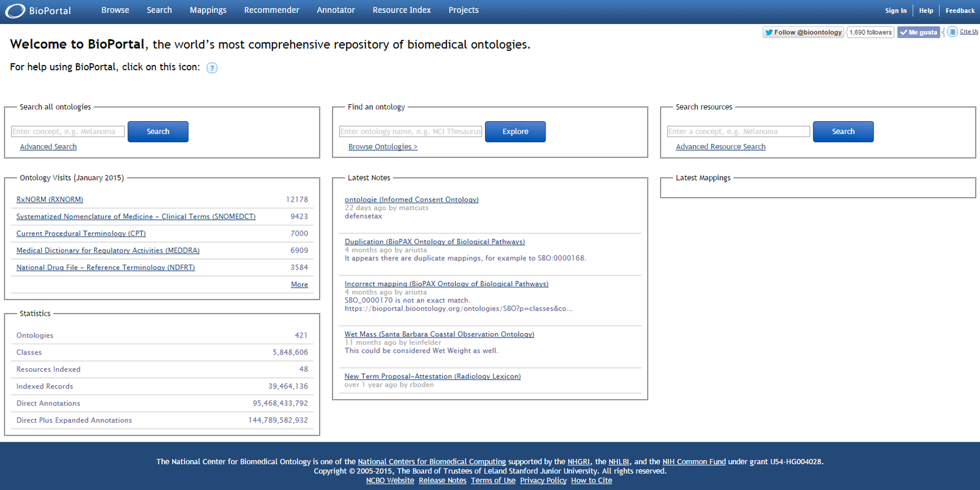Open How to Cite footer link
Image resolution: width=980 pixels, height=490 pixels.
click(592, 481)
